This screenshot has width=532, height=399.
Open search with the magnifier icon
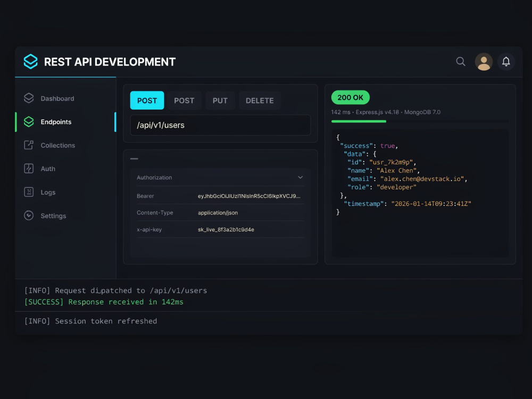coord(460,61)
